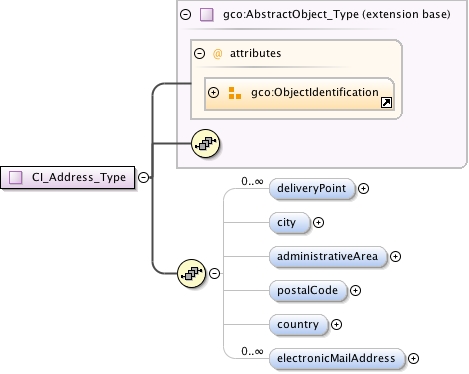Collapse the lower sequence compositor
Viewport: 469px width, 374px height.
pos(214,274)
